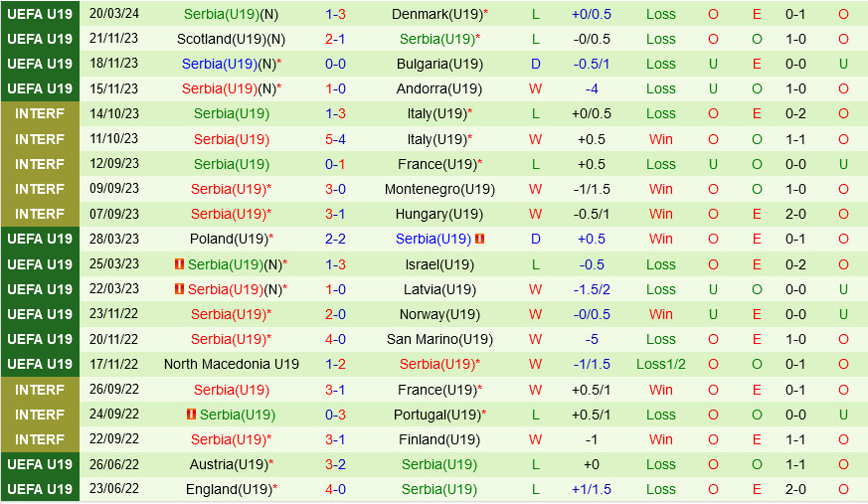Viewport: 868px width, 504px height.
Task: Open the 5-4 score of Serbia vs Italy
Action: click(335, 139)
